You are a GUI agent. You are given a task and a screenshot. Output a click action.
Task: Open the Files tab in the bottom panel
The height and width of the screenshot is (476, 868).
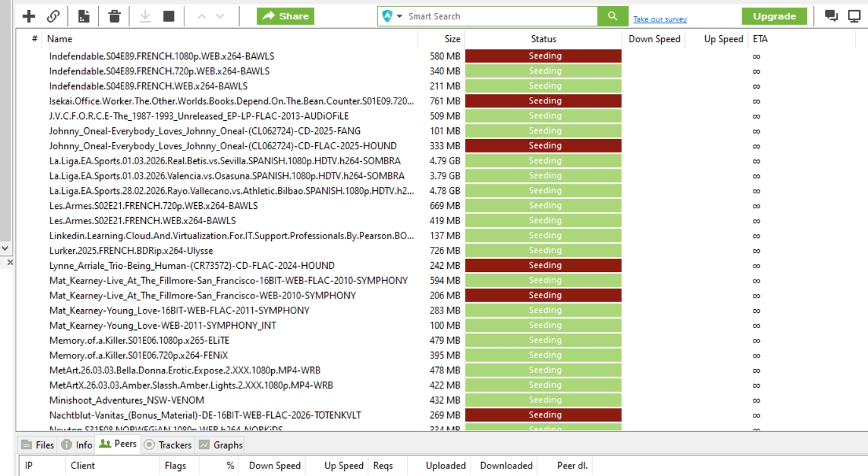coord(38,445)
